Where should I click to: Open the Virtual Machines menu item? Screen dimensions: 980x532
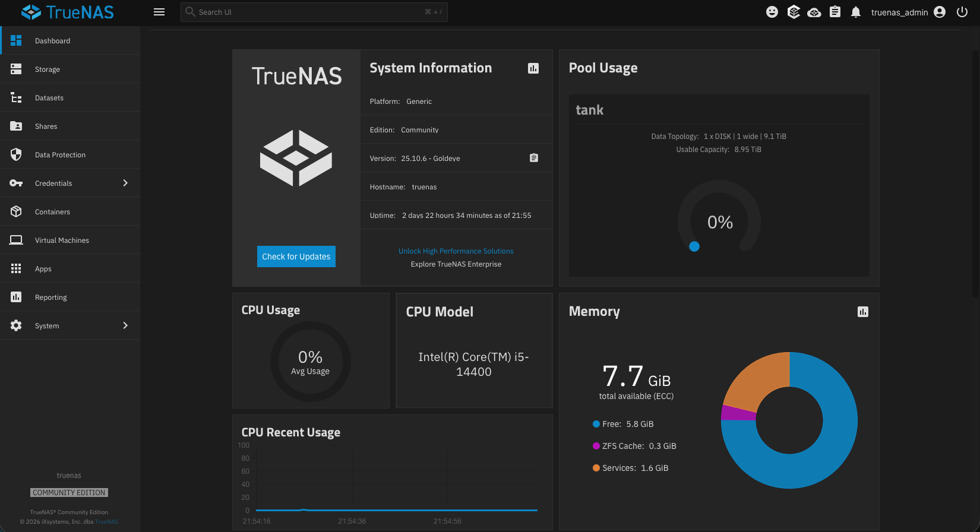pos(70,240)
